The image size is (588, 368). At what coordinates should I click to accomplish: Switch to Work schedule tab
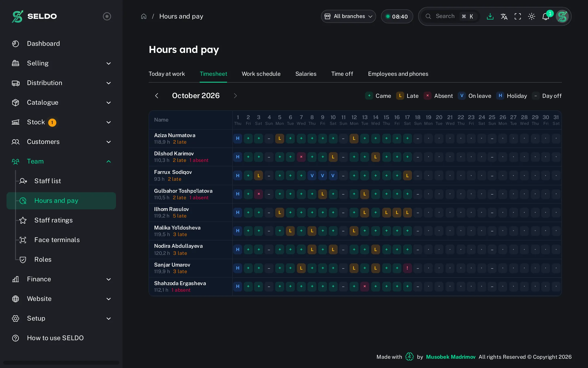point(261,74)
